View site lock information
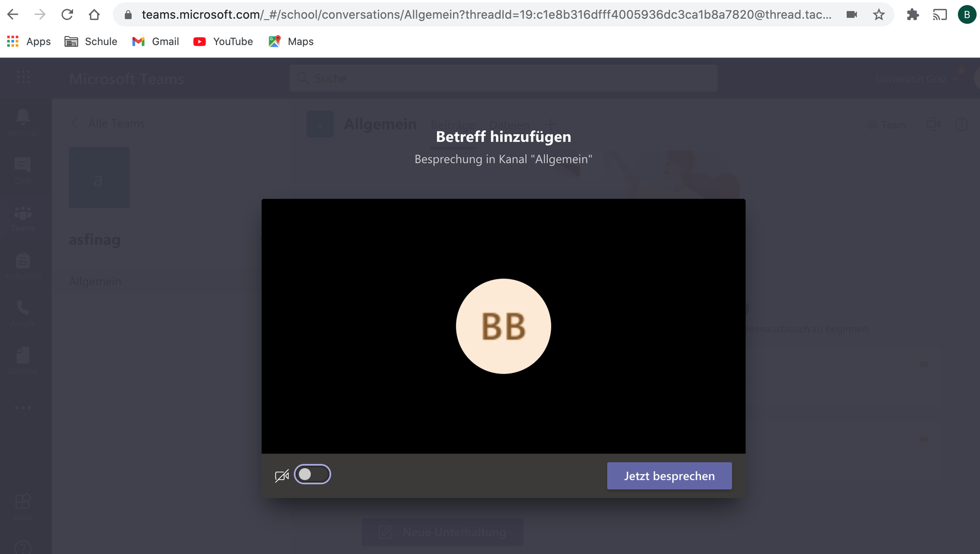The width and height of the screenshot is (980, 554). tap(128, 15)
